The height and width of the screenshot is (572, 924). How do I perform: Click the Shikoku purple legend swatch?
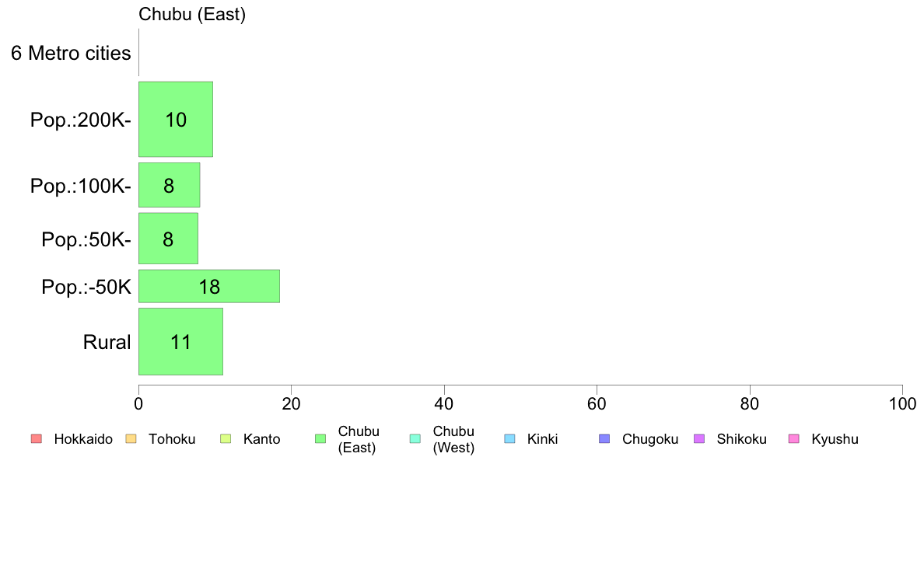pyautogui.click(x=699, y=439)
